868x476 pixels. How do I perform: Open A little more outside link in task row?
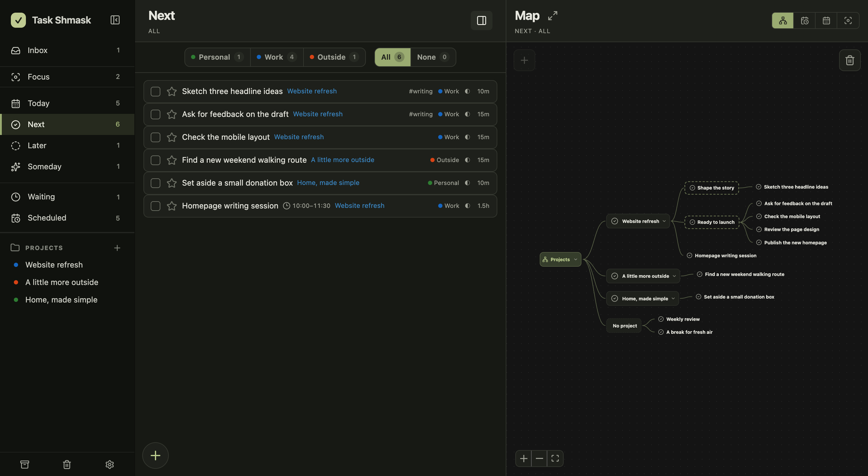(343, 160)
